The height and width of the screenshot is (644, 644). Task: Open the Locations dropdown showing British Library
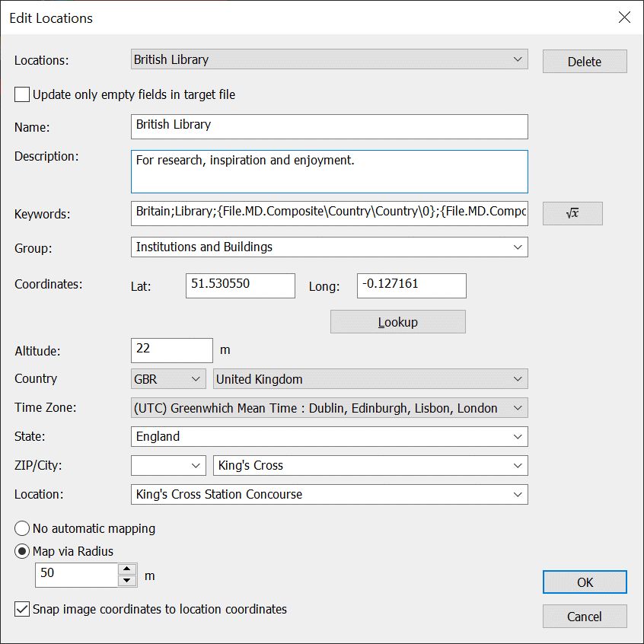[x=330, y=59]
